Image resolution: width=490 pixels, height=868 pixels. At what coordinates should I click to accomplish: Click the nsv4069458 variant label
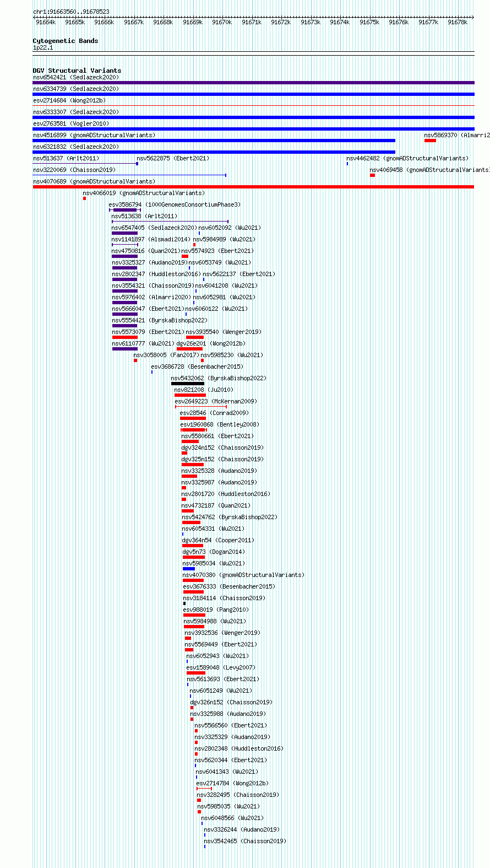click(x=429, y=170)
